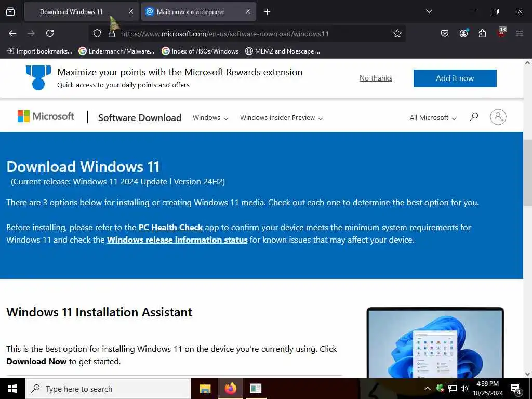Reload the current page
The width and height of the screenshot is (532, 399).
50,33
